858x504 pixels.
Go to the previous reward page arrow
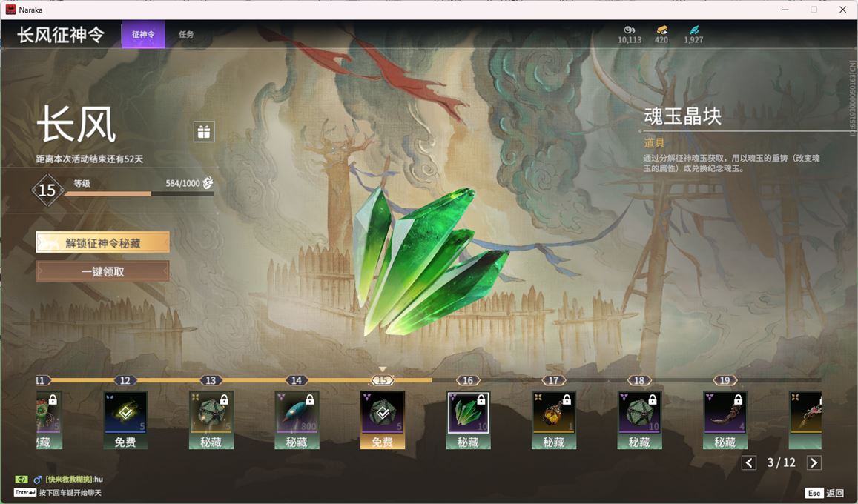tap(748, 463)
